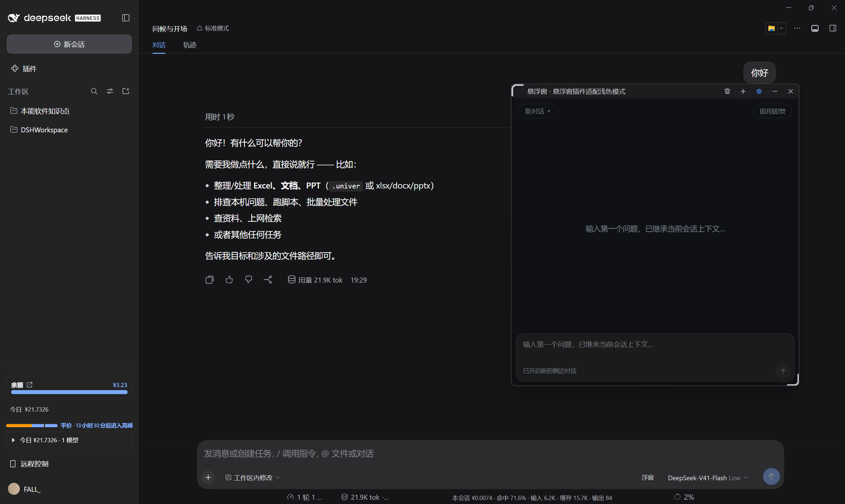The image size is (845, 504).
Task: Switch to the 轨迹 tab
Action: (190, 45)
